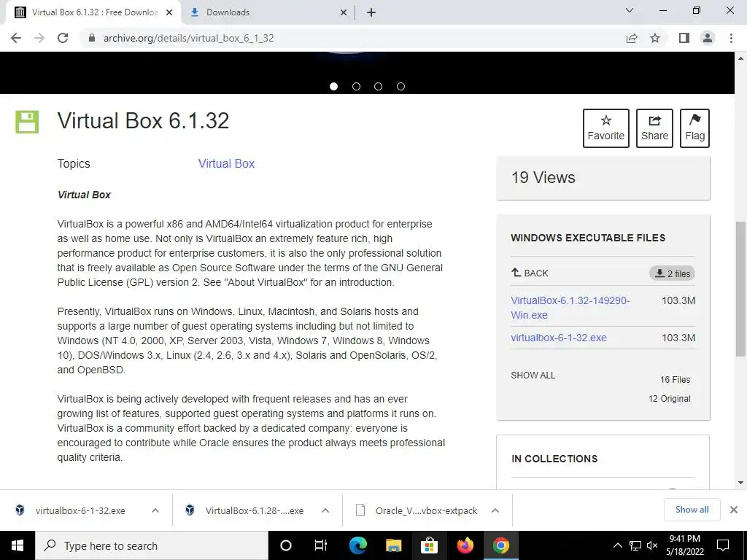
Task: Click the green floppy disk software icon
Action: click(x=27, y=122)
